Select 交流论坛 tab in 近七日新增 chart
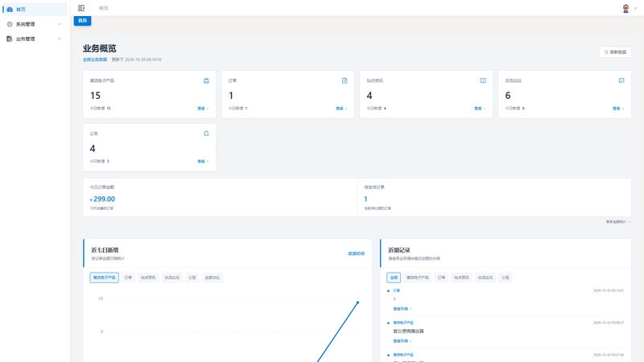Viewport: 644px width, 362px height. (172, 278)
